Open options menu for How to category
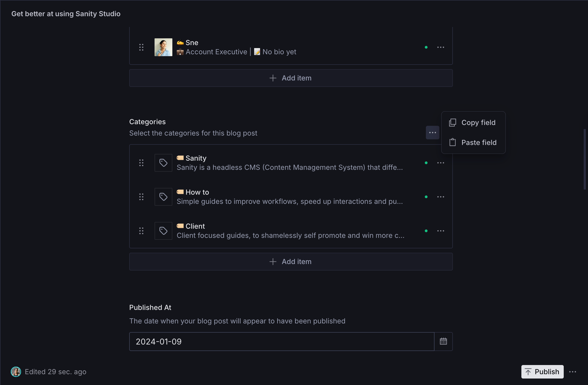Viewport: 588px width, 385px height. pyautogui.click(x=441, y=197)
